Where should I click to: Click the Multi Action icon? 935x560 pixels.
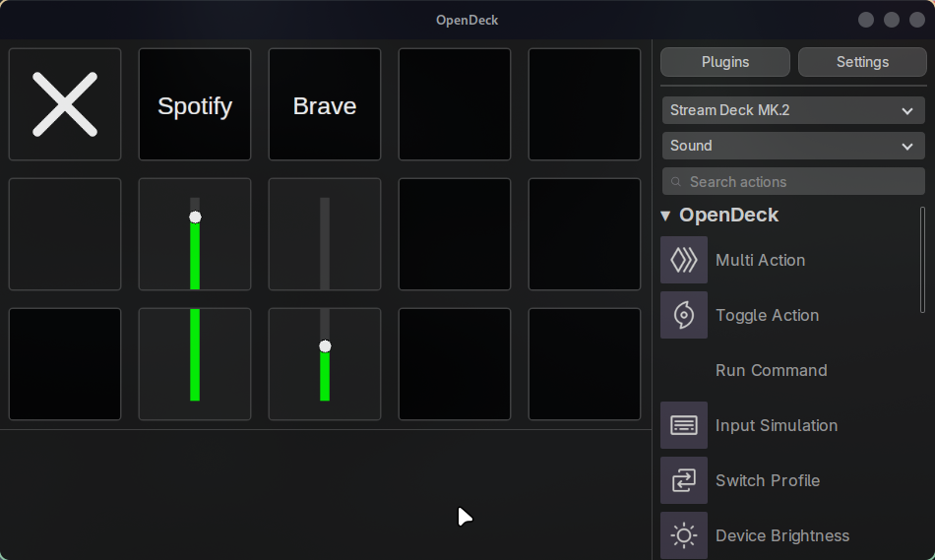684,260
